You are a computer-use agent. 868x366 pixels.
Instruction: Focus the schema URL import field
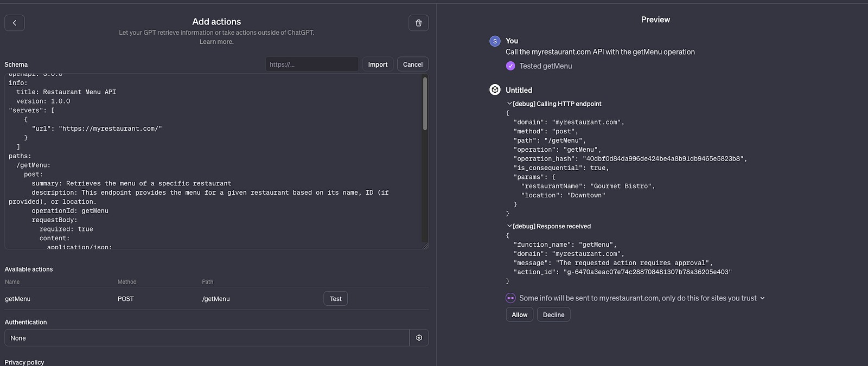[x=312, y=65]
